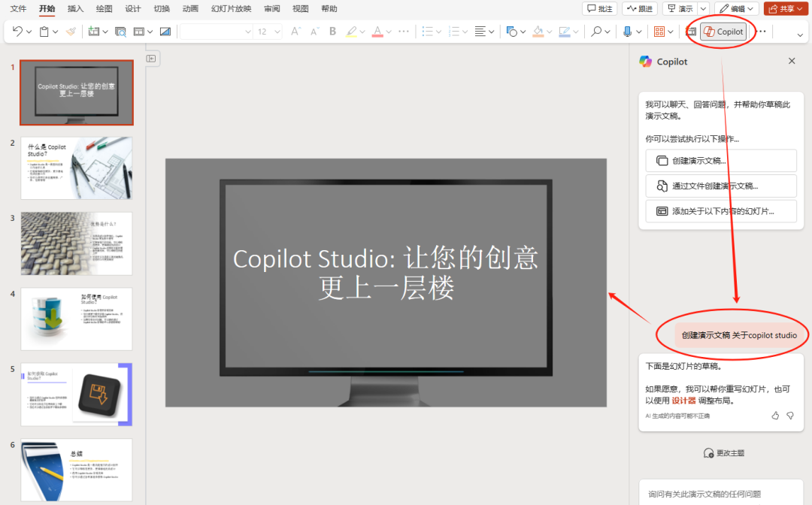
Task: Decrease font size with the smaller A icon
Action: pos(314,32)
